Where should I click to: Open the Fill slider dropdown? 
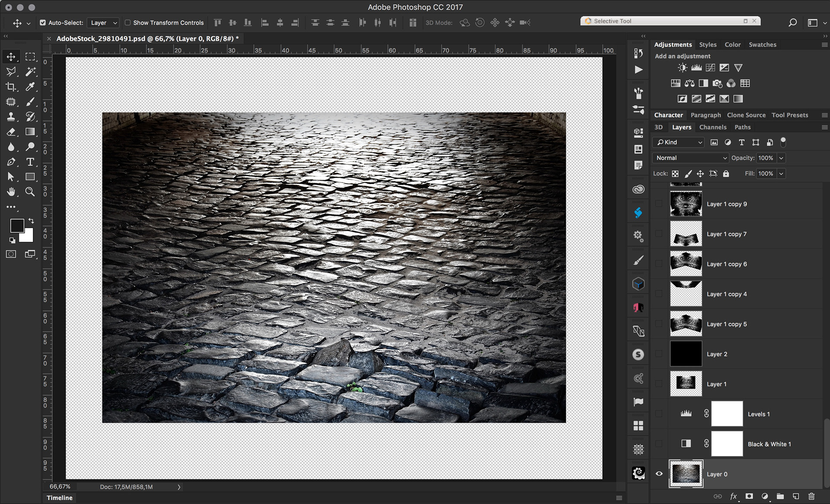click(x=781, y=173)
